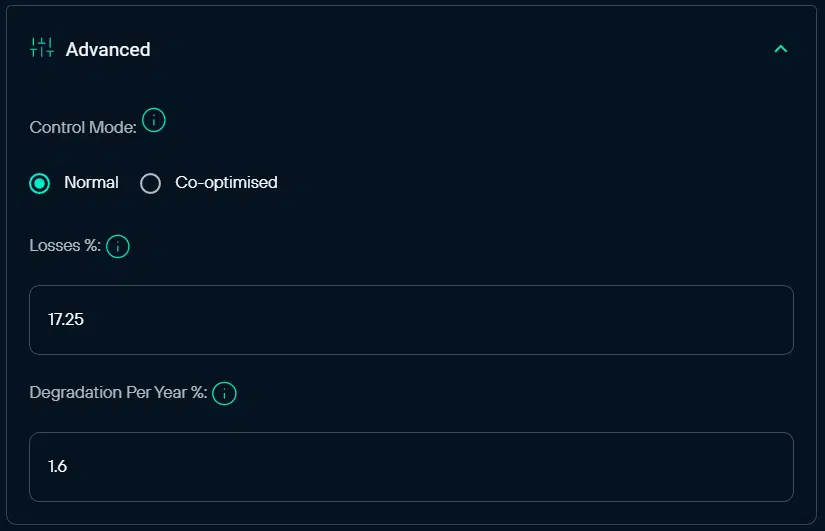Show info for Control Mode
Image resolution: width=825 pixels, height=531 pixels.
pyautogui.click(x=154, y=121)
